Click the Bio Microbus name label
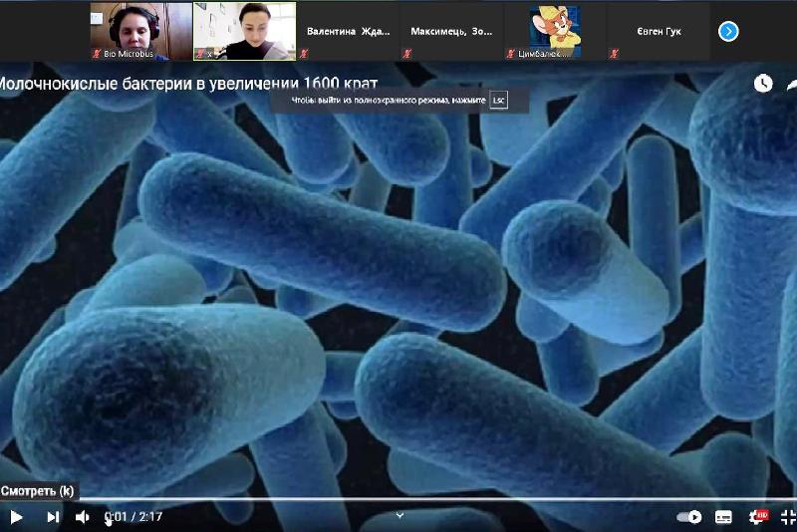 [x=129, y=54]
